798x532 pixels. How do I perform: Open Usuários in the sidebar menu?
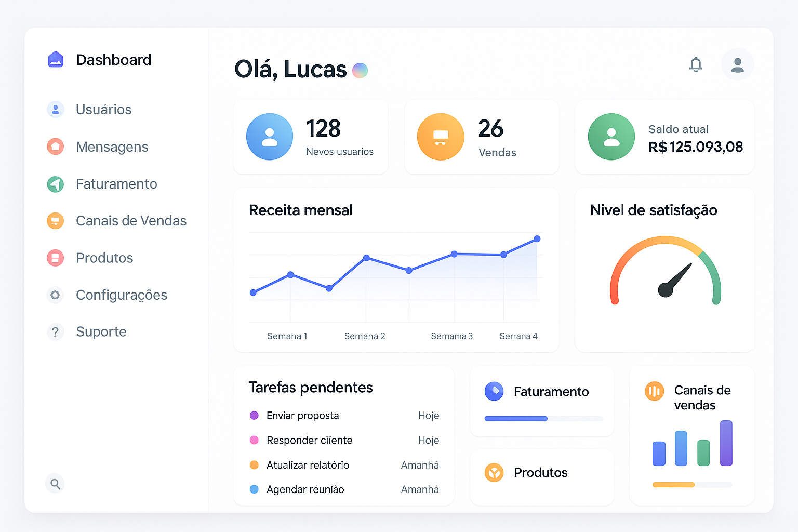[103, 110]
